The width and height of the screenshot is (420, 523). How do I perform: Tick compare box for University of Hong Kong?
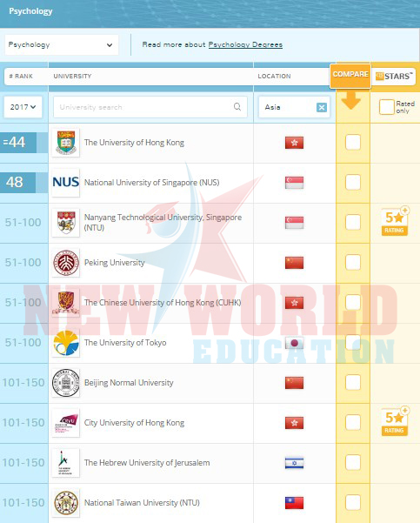(353, 142)
